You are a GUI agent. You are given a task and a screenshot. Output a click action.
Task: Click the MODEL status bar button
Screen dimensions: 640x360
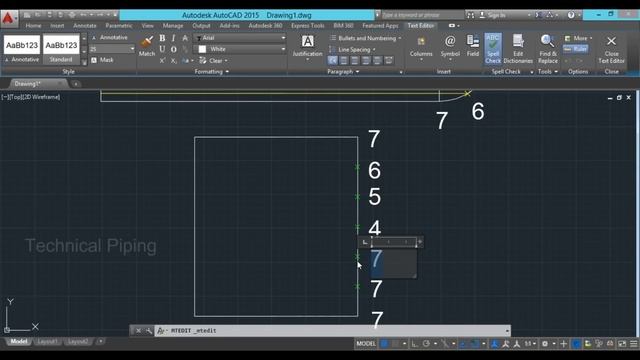click(x=366, y=344)
